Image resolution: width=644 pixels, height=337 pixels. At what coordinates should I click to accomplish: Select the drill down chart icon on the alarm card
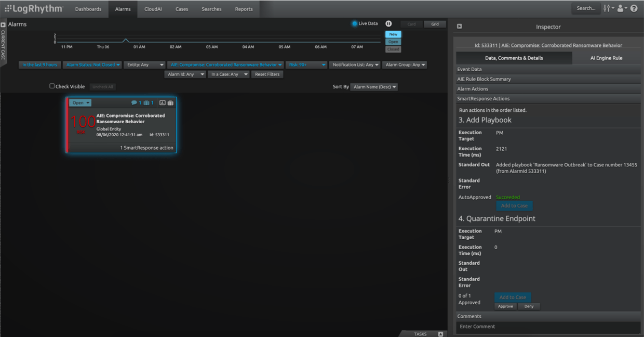[163, 102]
